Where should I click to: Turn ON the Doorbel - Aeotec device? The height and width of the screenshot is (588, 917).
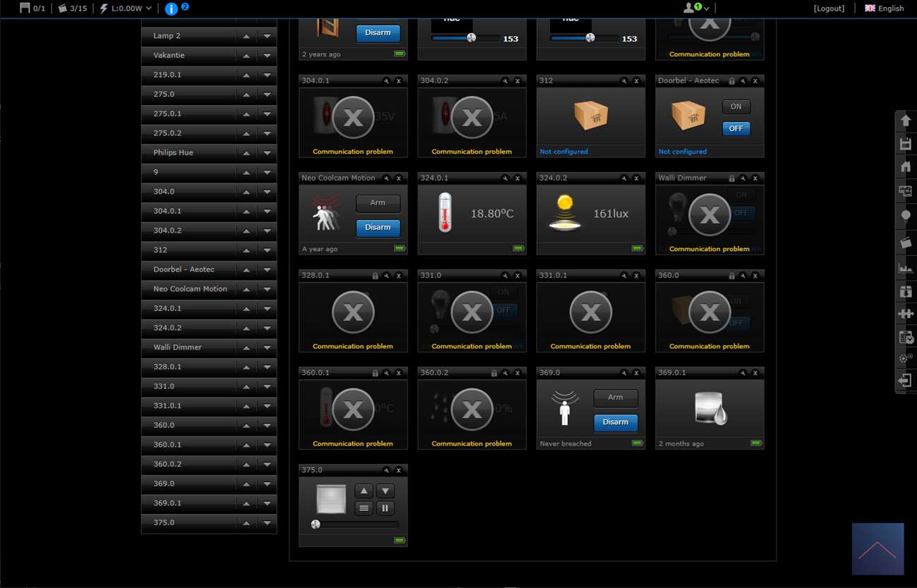click(736, 106)
